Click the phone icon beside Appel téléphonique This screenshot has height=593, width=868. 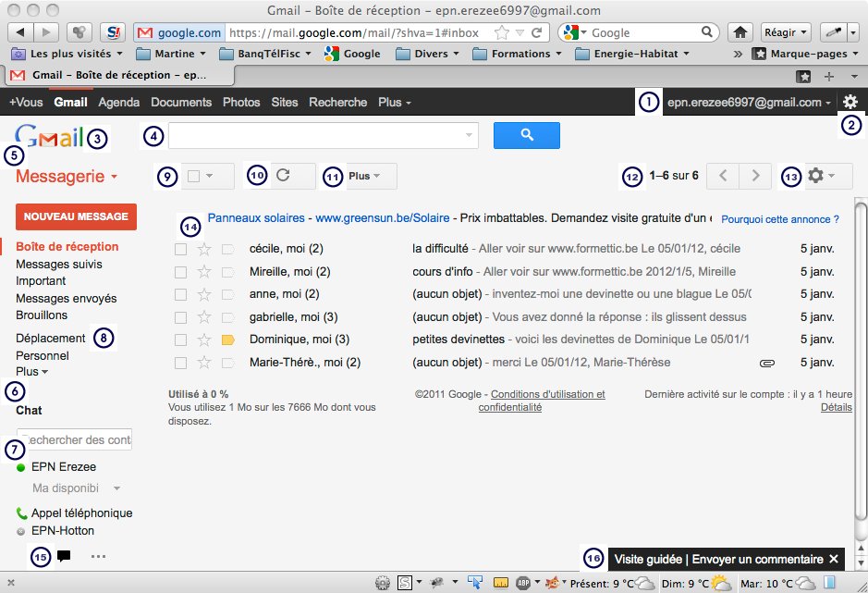click(21, 513)
